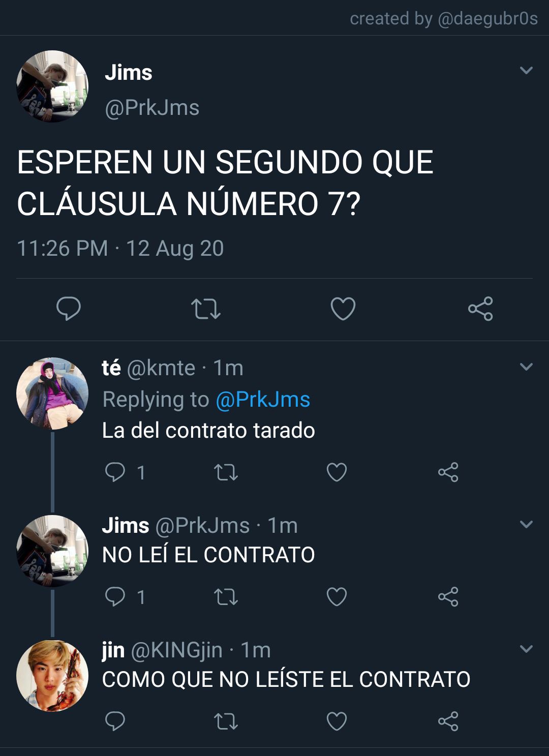Reply to the main Jims tweet
Image resolution: width=549 pixels, height=756 pixels.
(69, 309)
